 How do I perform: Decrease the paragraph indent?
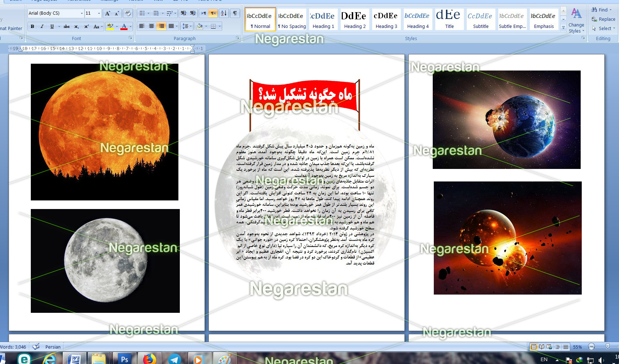183,13
